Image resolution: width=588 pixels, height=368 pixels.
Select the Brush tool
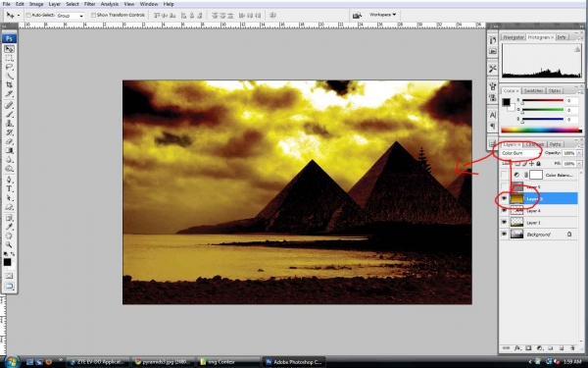click(9, 115)
